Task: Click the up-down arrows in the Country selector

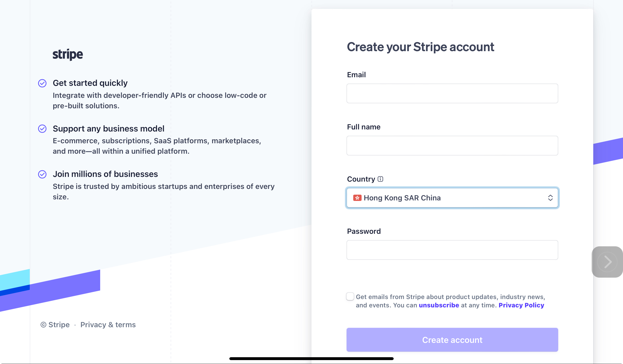Action: coord(550,198)
